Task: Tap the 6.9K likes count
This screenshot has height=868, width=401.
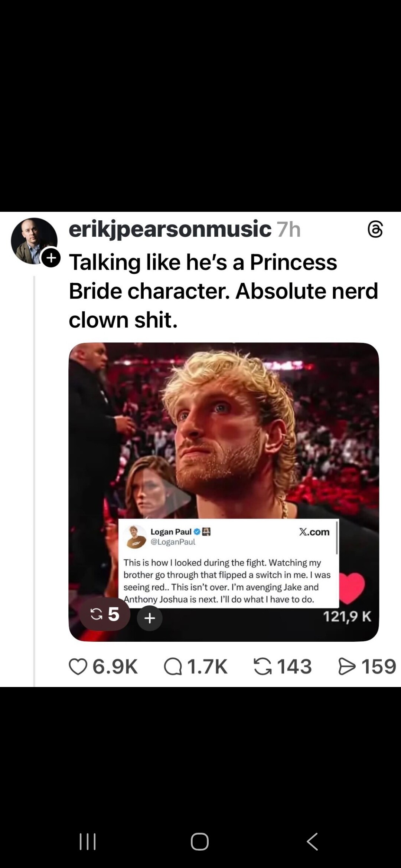Action: point(115,666)
